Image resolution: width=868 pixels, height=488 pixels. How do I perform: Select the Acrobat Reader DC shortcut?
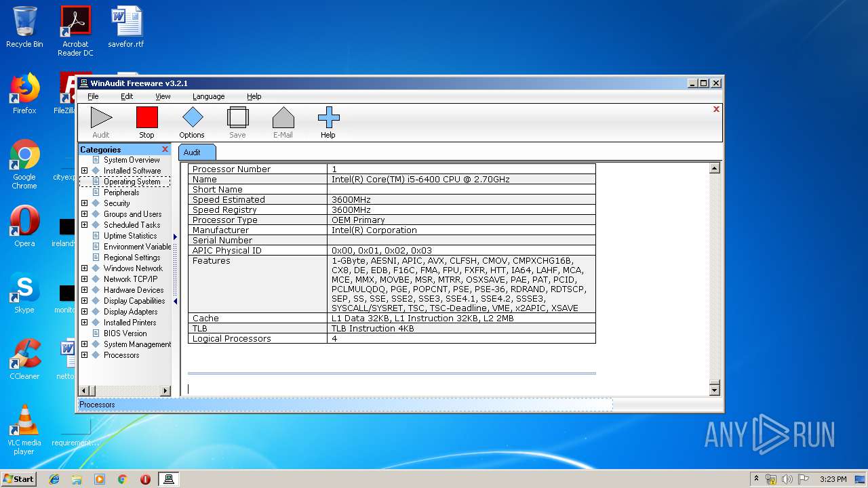75,31
